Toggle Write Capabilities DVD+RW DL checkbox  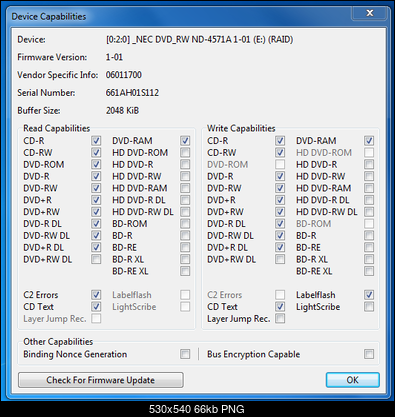tap(280, 259)
